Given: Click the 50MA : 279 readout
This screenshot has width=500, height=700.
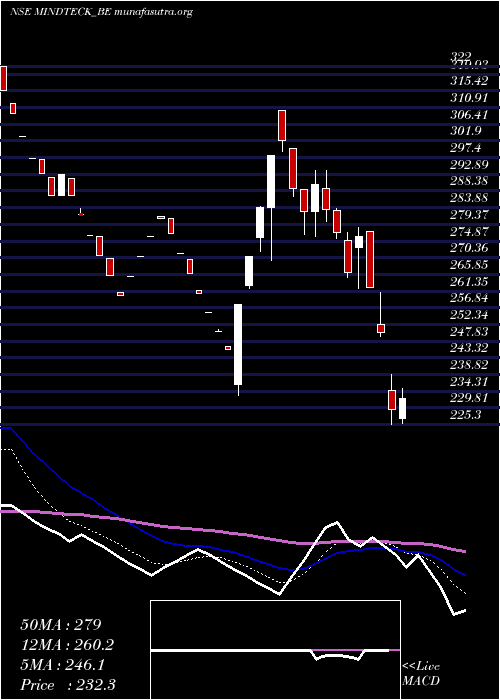Looking at the screenshot, I should (x=62, y=625).
